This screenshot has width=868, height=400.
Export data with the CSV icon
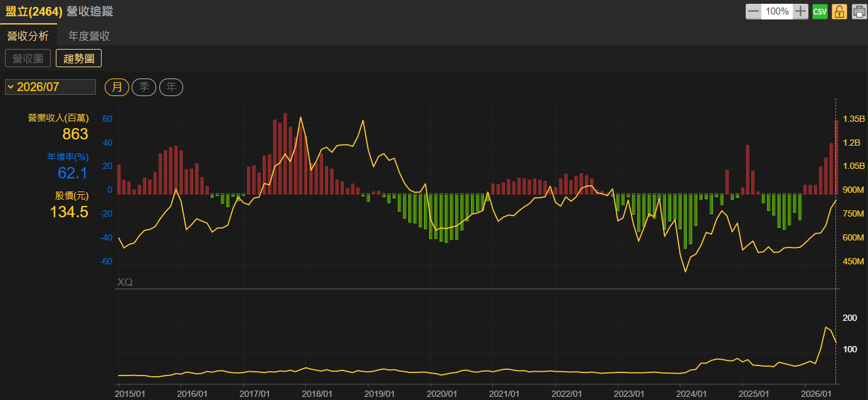point(820,11)
